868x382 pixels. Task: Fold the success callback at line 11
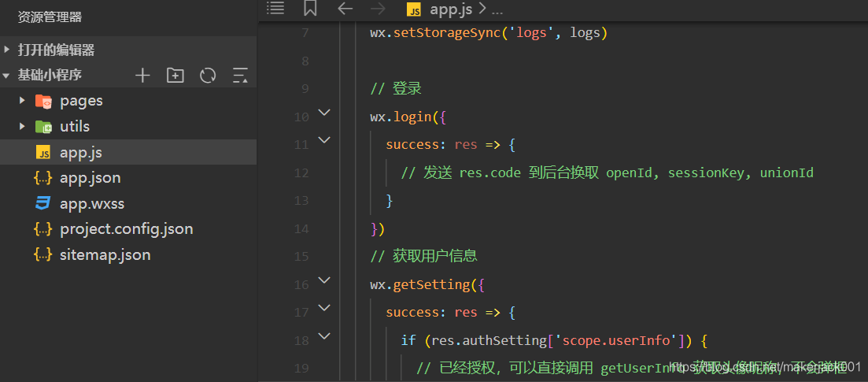324,140
